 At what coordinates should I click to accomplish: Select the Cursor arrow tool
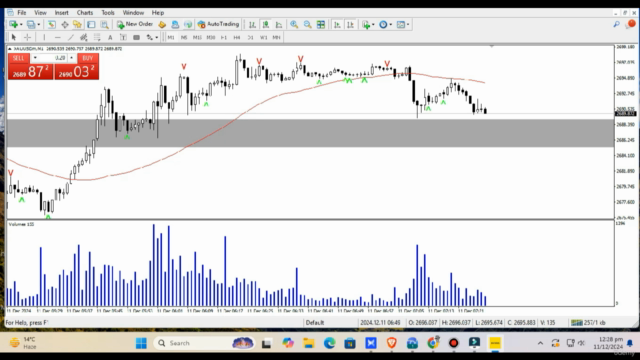tap(13, 37)
